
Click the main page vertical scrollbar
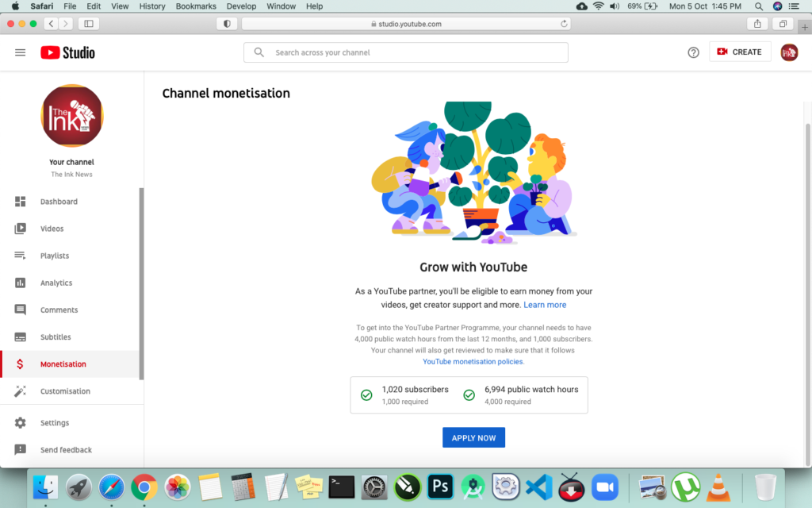807,294
